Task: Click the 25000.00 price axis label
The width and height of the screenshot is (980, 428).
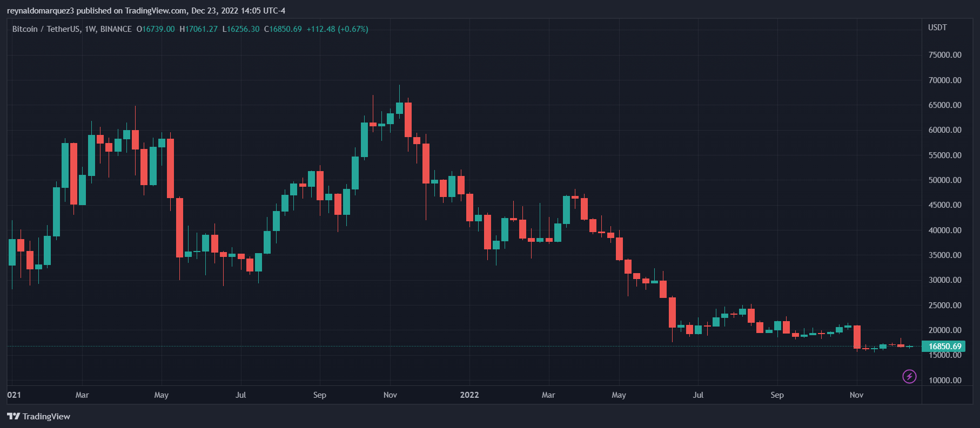Action: (945, 305)
